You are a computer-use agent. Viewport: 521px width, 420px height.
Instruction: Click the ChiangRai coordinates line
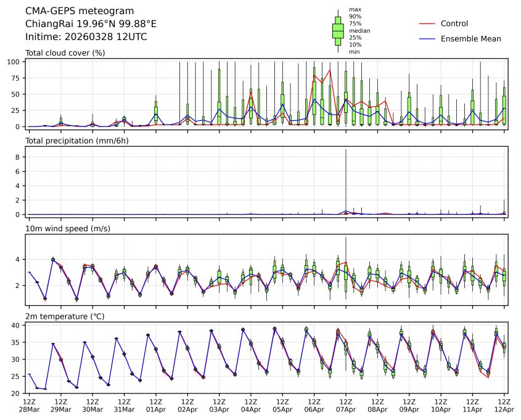pyautogui.click(x=91, y=24)
